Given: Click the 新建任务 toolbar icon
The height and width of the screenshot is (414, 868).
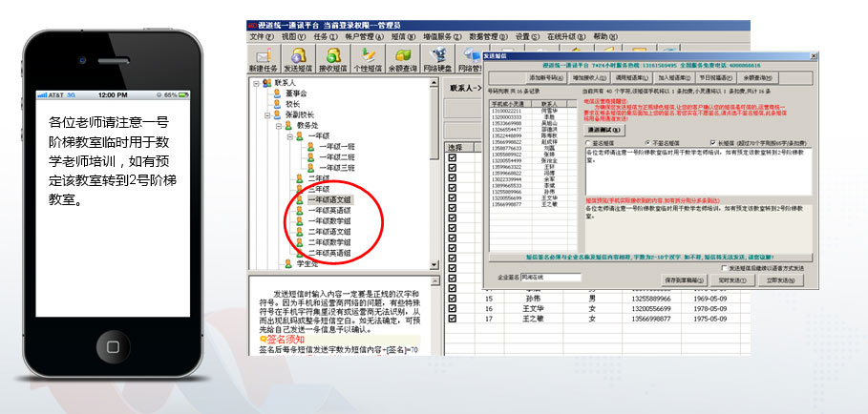Looking at the screenshot, I should tap(263, 59).
